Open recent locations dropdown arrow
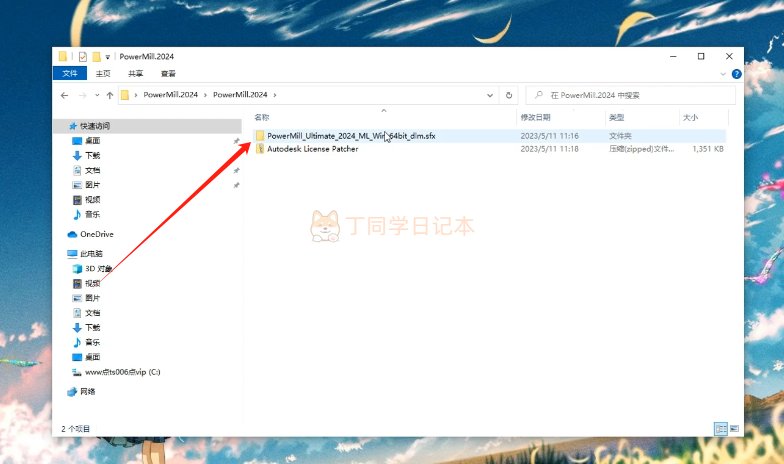Viewport: 784px width, 464px height. point(97,95)
